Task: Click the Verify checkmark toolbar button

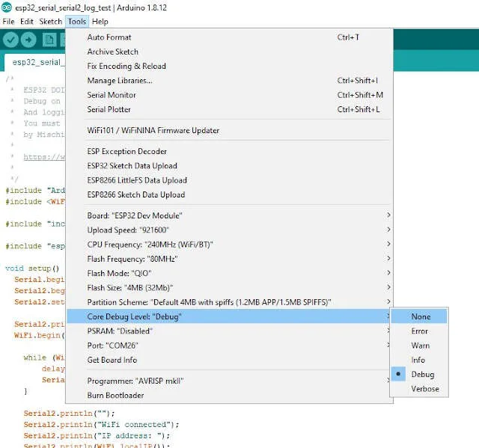Action: pyautogui.click(x=10, y=40)
